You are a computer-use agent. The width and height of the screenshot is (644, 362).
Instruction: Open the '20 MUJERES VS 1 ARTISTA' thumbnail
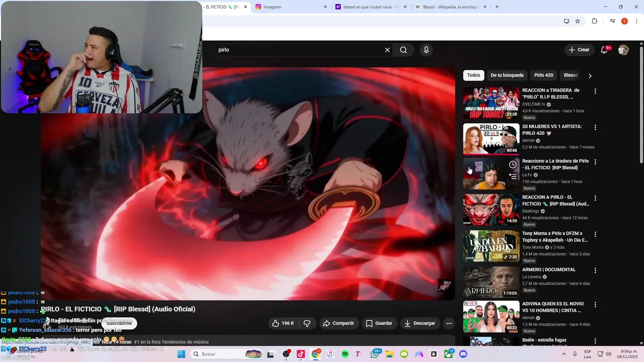click(x=491, y=139)
